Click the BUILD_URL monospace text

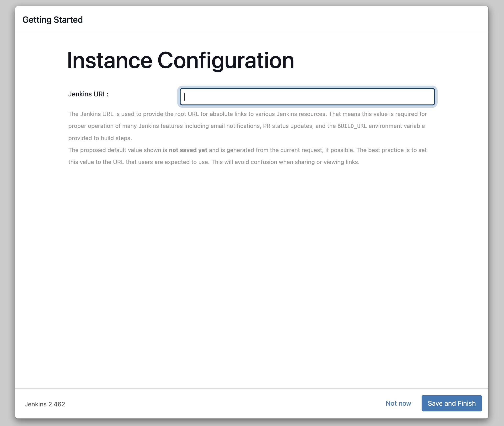[352, 126]
